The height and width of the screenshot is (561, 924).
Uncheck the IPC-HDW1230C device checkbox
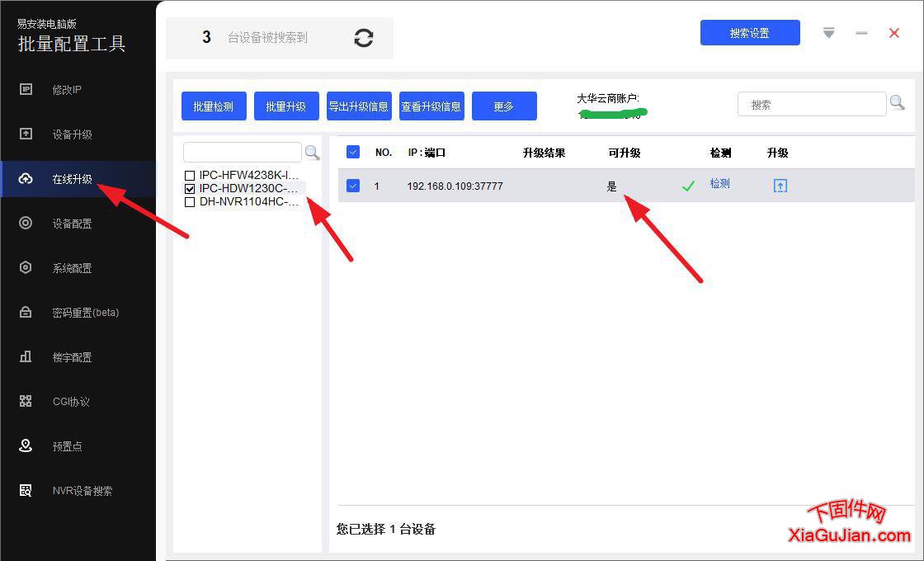tap(189, 188)
